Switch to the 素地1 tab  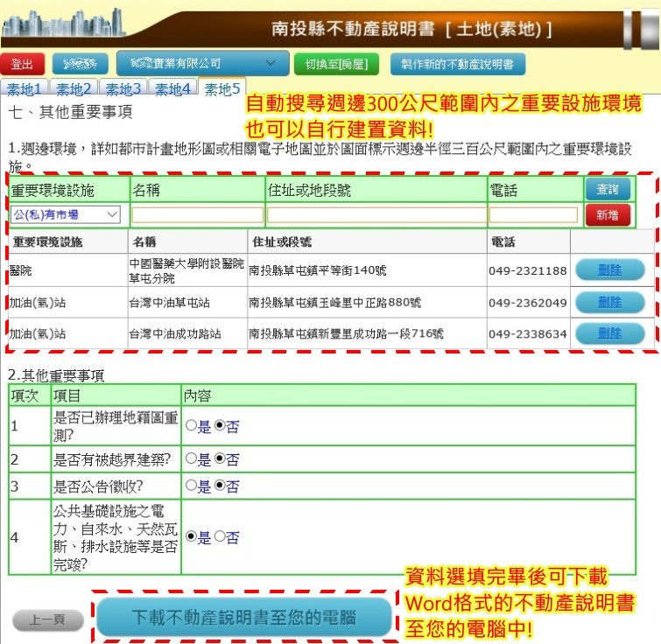point(25,88)
